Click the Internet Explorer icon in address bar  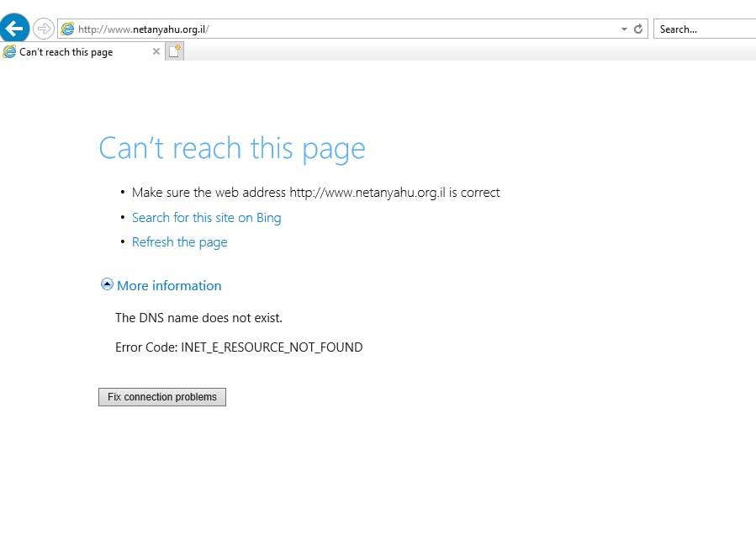67,29
